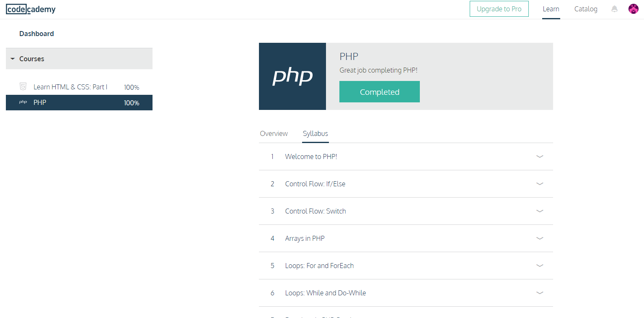Click 'Control Flow: If/Else' lesson title
The height and width of the screenshot is (318, 644).
[x=315, y=184]
